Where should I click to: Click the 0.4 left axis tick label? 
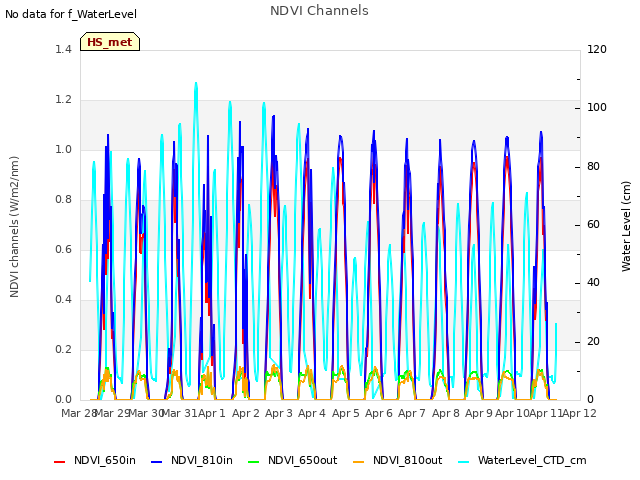tap(63, 300)
